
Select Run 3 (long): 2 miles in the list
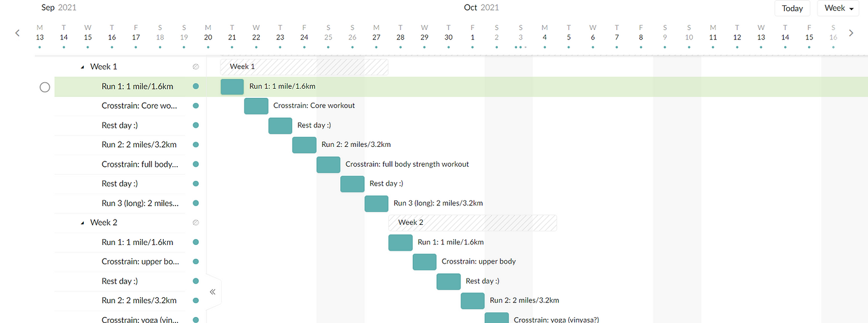pos(139,203)
